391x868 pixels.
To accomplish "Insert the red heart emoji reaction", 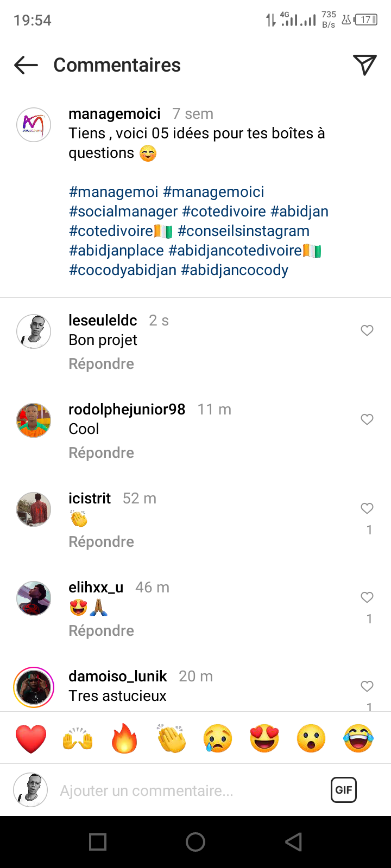I will (x=31, y=738).
